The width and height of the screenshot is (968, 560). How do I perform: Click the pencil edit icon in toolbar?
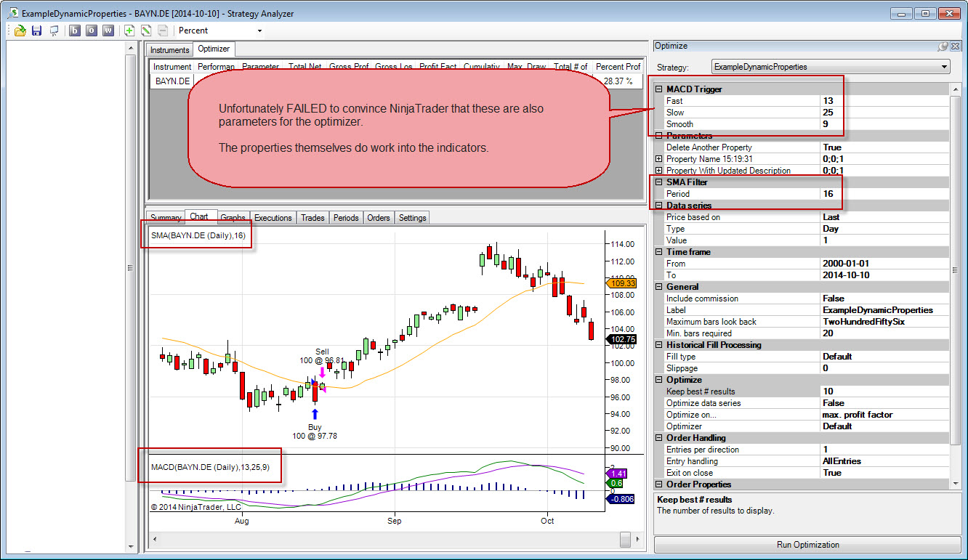coord(146,31)
